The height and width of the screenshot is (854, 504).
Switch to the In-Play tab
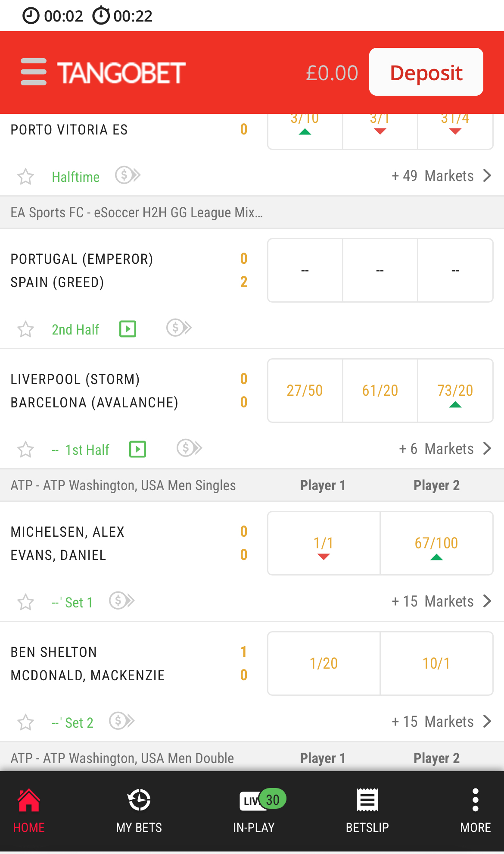(x=254, y=810)
